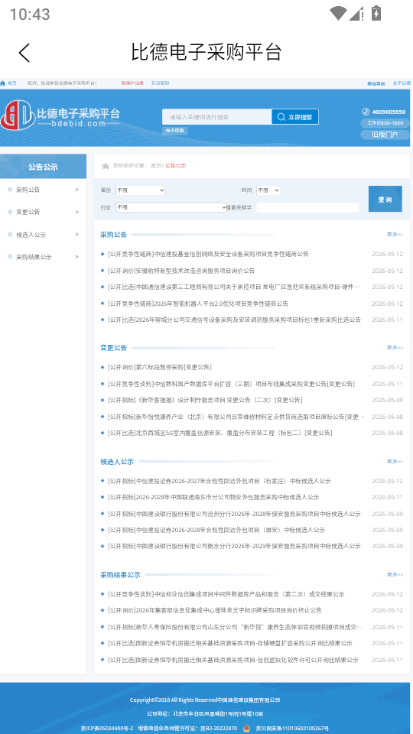Image resolution: width=413 pixels, height=734 pixels.
Task: Open 国新证券 信创虚拟化软件许可 result notice
Action: pos(233,660)
